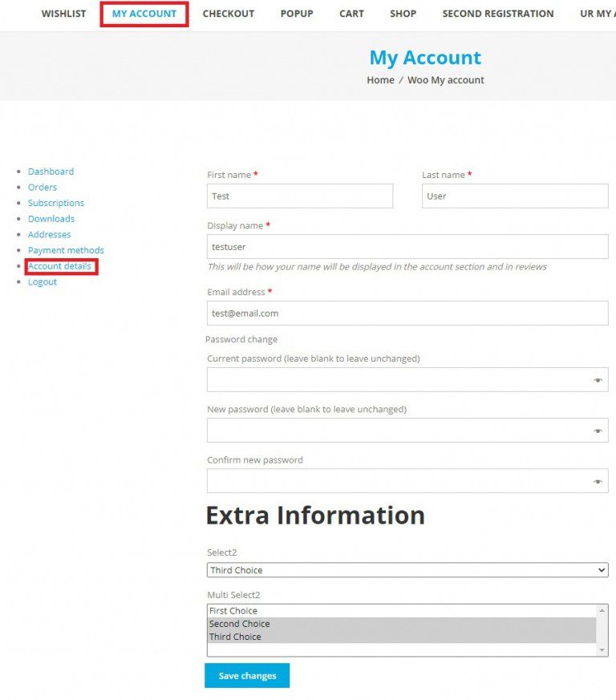The image size is (616, 700).
Task: Open the Checkout menu item
Action: coord(229,14)
